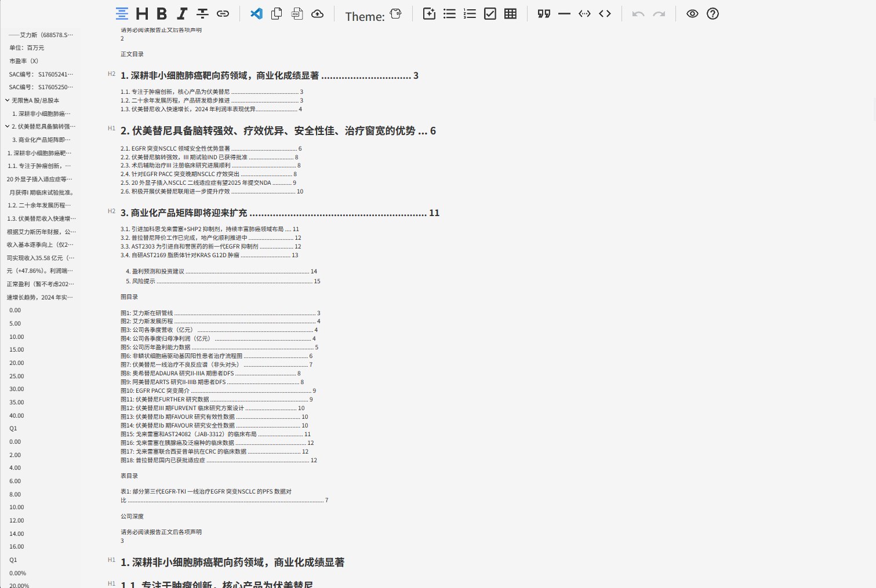This screenshot has width=876, height=588.
Task: Select outline item 3. 商业化产品矩阵即…
Action: click(42, 140)
